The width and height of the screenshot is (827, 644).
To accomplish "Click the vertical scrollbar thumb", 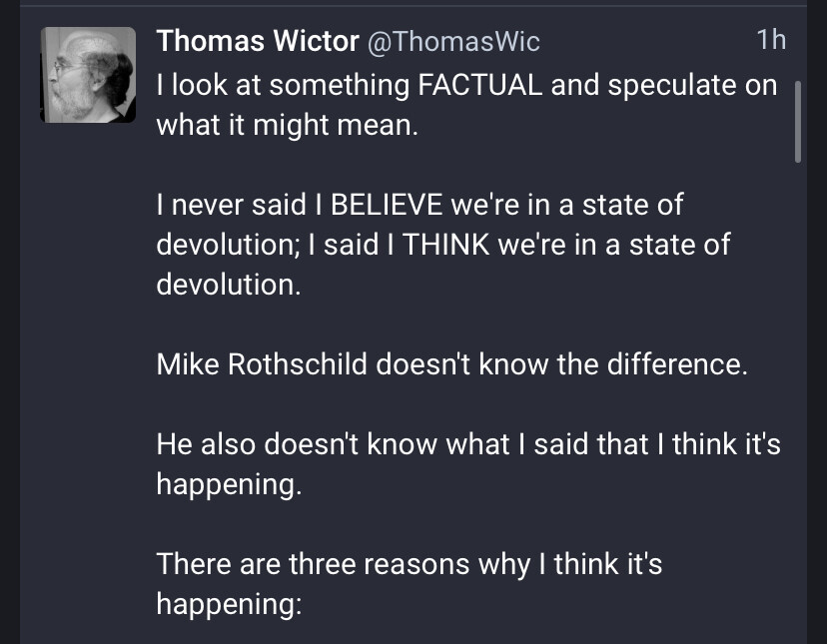I will point(797,121).
